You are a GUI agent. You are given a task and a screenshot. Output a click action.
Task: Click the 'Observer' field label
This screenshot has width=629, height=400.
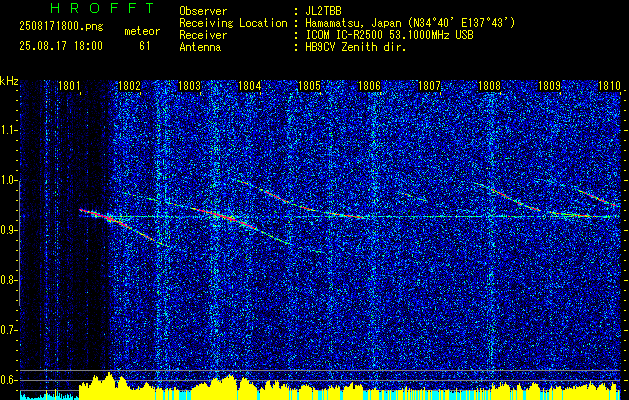click(203, 11)
